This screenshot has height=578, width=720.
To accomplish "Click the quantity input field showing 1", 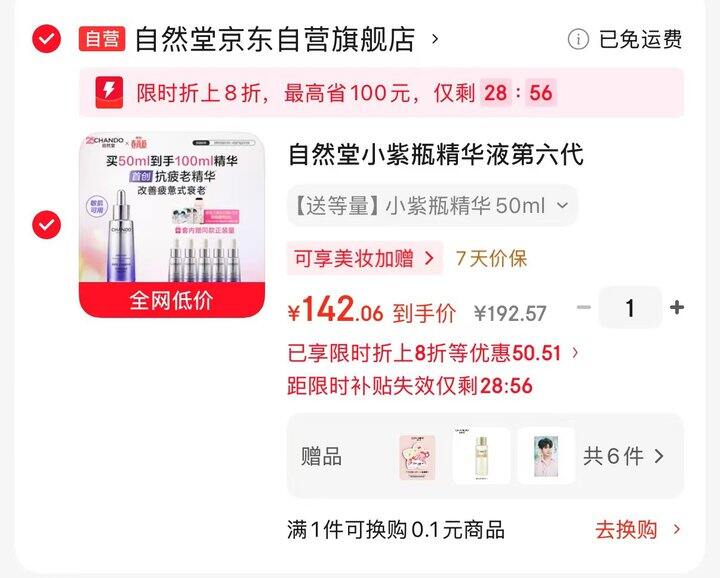I will (630, 307).
